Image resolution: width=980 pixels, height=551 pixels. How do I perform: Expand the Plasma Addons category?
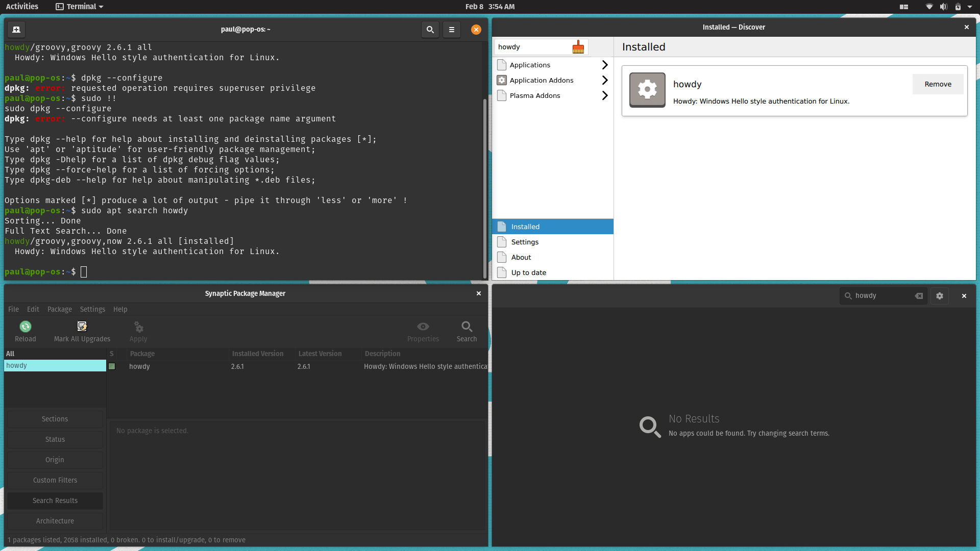pos(605,95)
